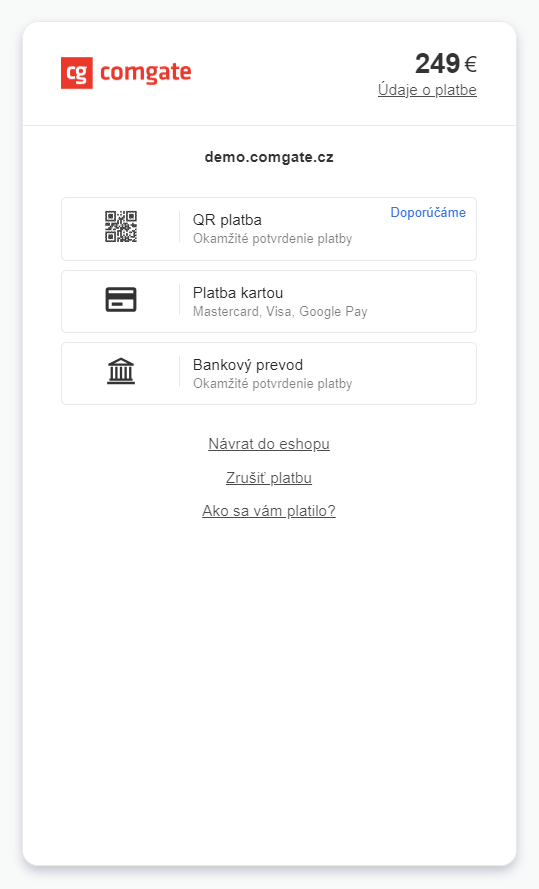The image size is (539, 889).
Task: Select the QR code icon
Action: point(121,227)
